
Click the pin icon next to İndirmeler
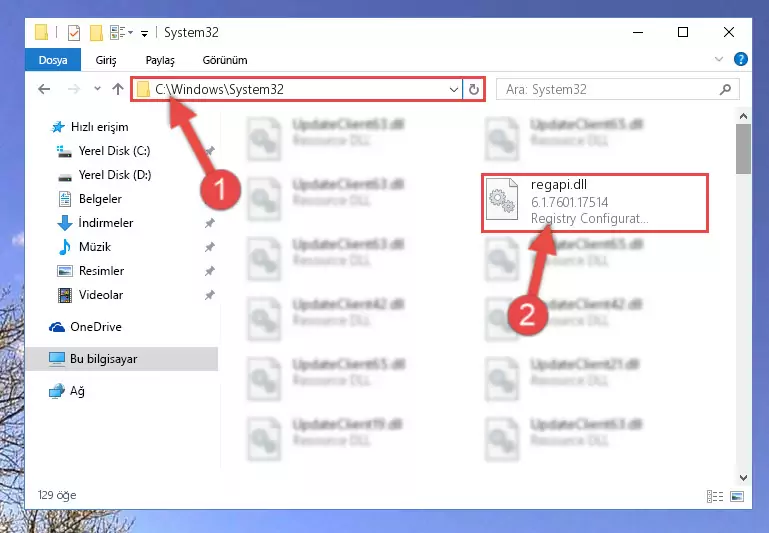click(x=209, y=223)
